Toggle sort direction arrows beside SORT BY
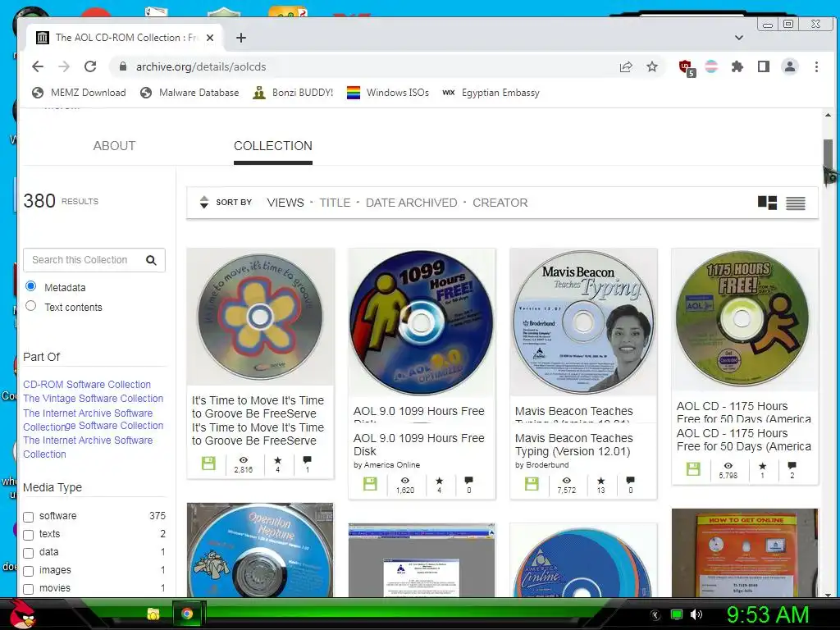The image size is (840, 630). pyautogui.click(x=203, y=203)
